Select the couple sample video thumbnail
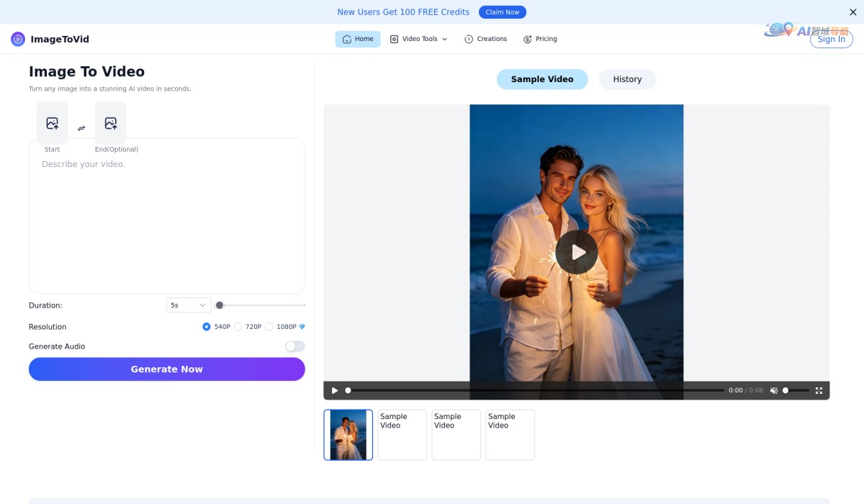This screenshot has width=864, height=504. pos(348,435)
